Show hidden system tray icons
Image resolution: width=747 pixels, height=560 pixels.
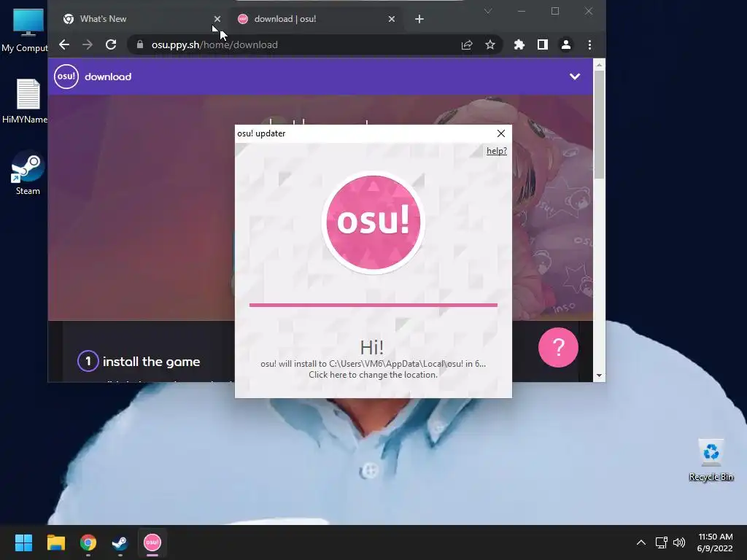[641, 542]
